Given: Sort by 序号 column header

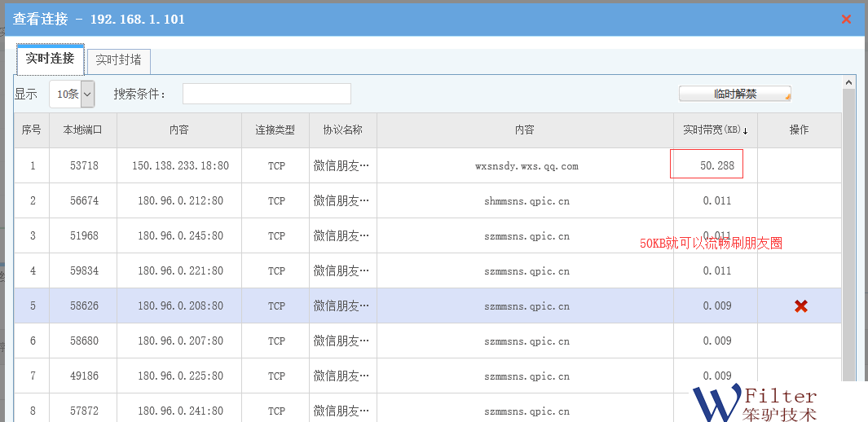Looking at the screenshot, I should [31, 130].
